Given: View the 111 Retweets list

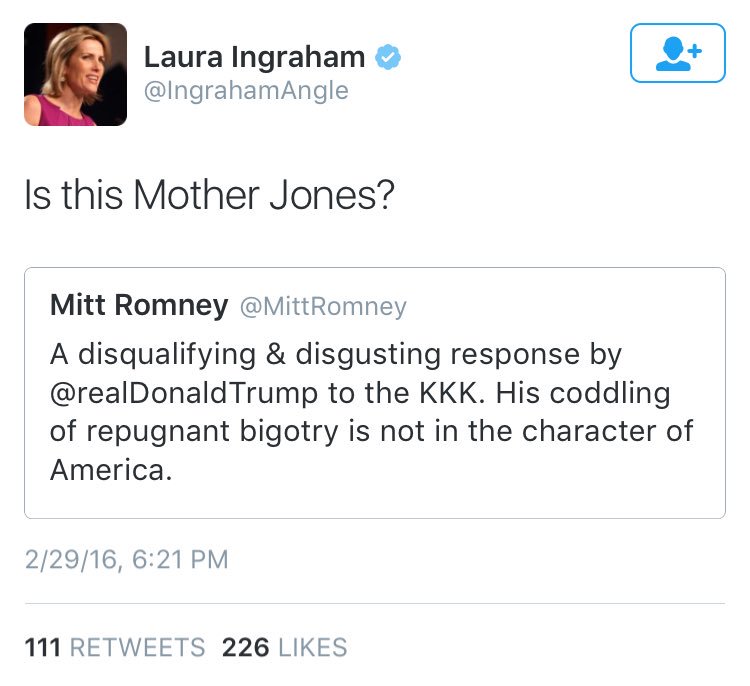Looking at the screenshot, I should [x=114, y=648].
